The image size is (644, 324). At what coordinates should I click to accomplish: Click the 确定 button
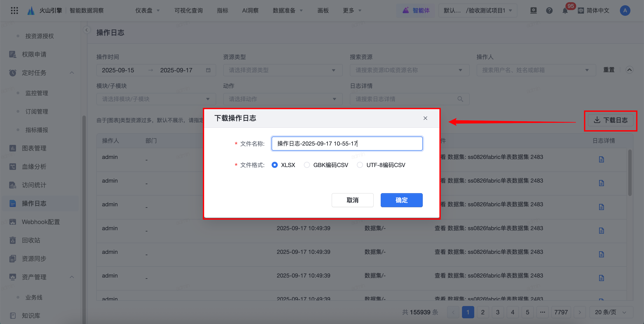tap(401, 200)
